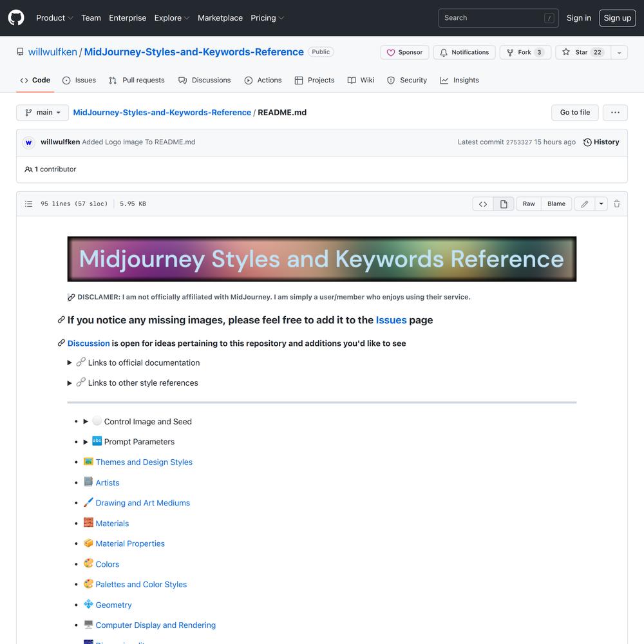The width and height of the screenshot is (644, 644).
Task: Star the repository
Action: (583, 53)
